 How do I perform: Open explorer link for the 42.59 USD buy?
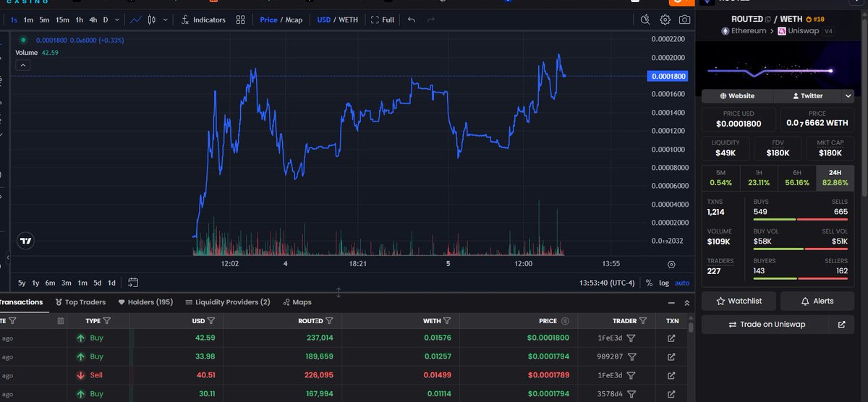671,338
